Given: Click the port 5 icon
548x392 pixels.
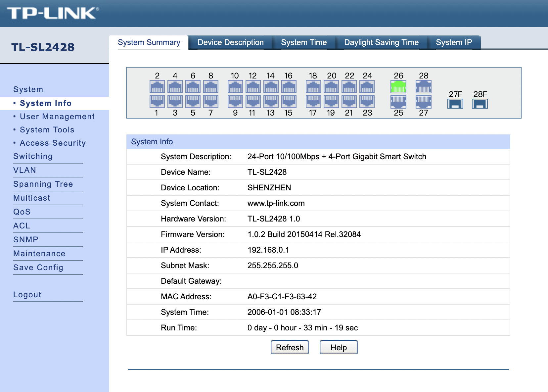Looking at the screenshot, I should [x=193, y=101].
